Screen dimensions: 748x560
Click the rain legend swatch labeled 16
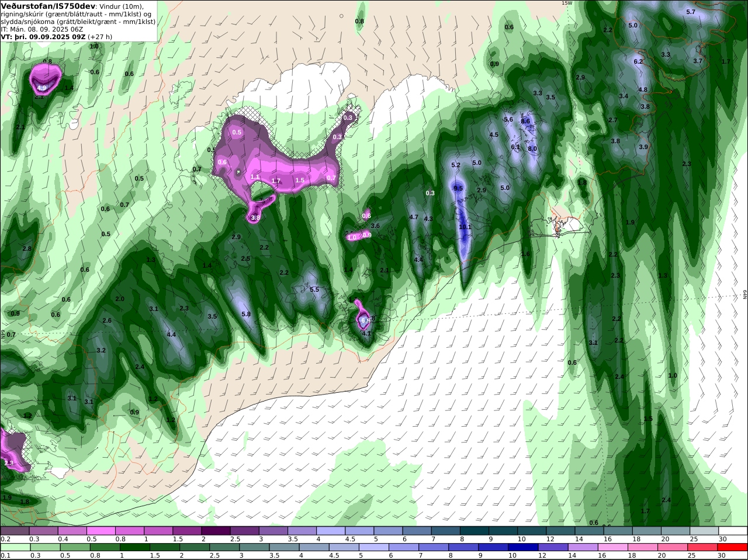pyautogui.click(x=612, y=547)
